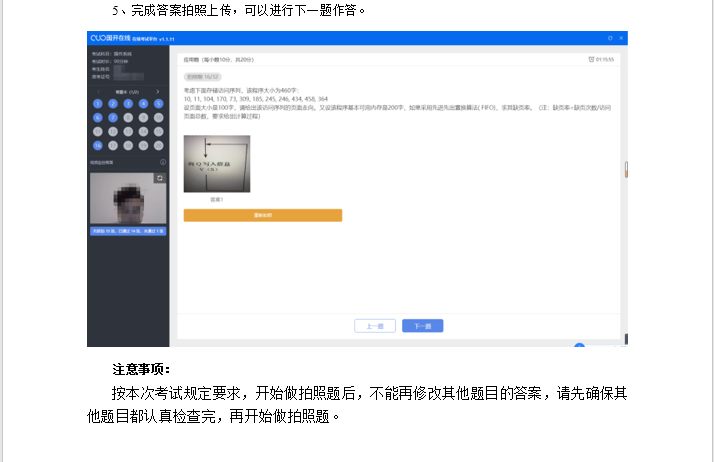Click the blue slider handle at the bottom right
This screenshot has width=714, height=462.
point(579,346)
